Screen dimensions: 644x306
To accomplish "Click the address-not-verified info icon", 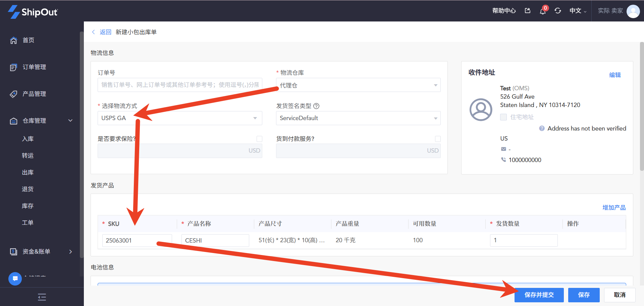I will coord(542,128).
